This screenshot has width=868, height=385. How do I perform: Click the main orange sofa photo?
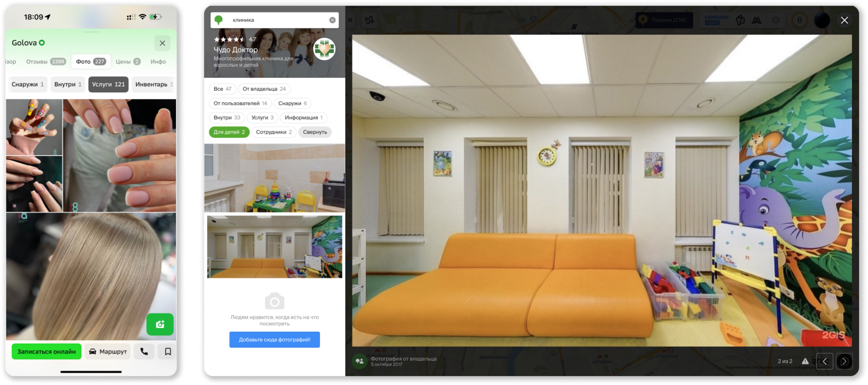coord(602,190)
